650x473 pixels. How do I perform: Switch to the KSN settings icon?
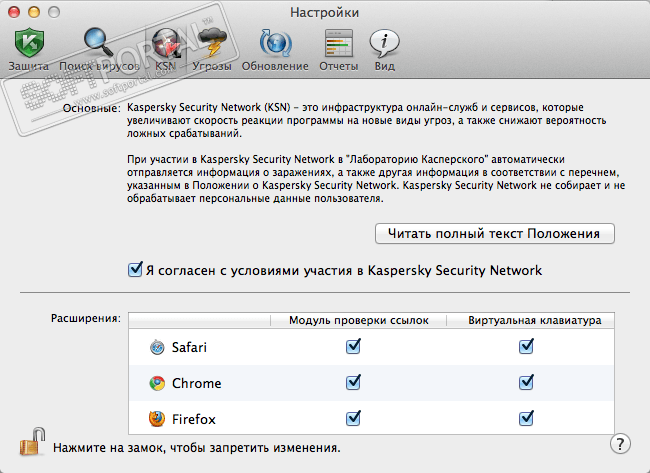point(165,44)
